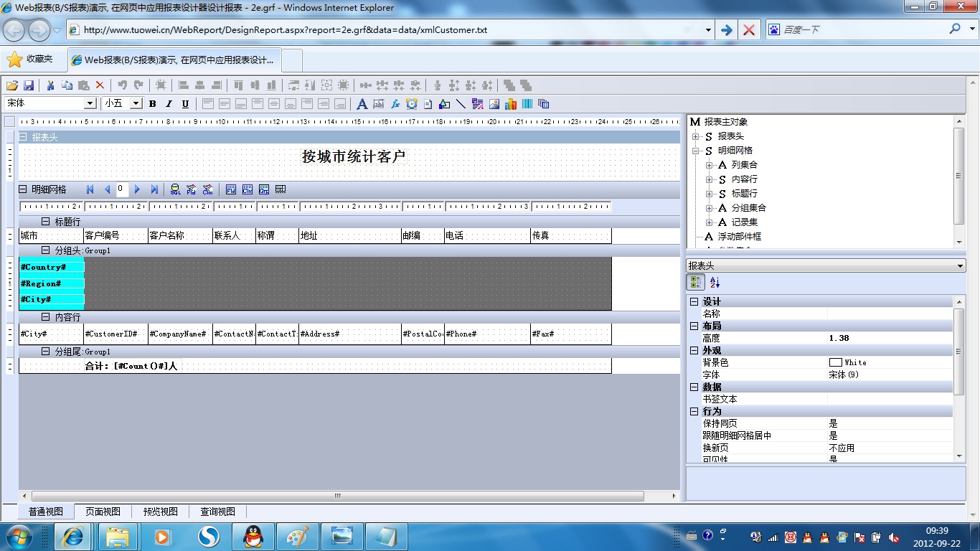Switch to the 预览视图 tab
Image resolution: width=980 pixels, height=551 pixels.
click(x=160, y=512)
